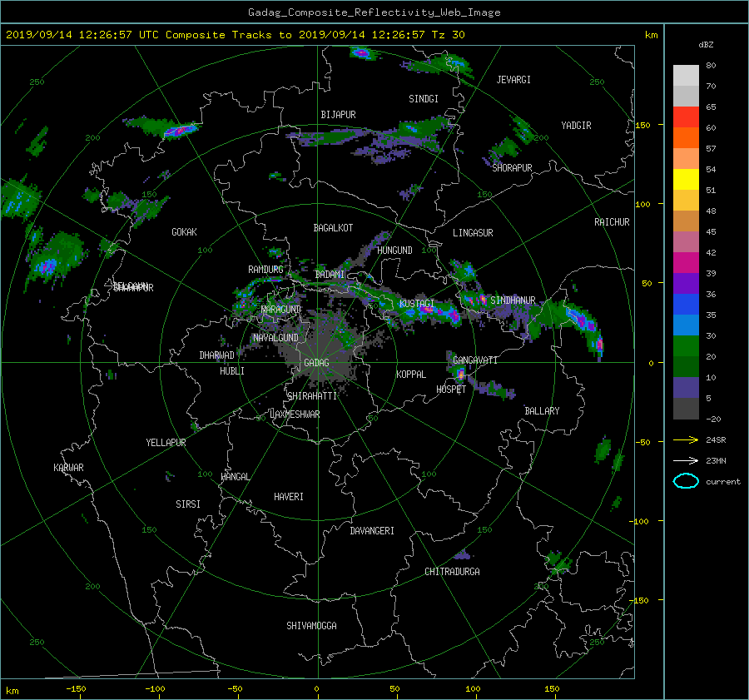Click the RAMDURG city label
The image size is (749, 700).
coord(265,270)
